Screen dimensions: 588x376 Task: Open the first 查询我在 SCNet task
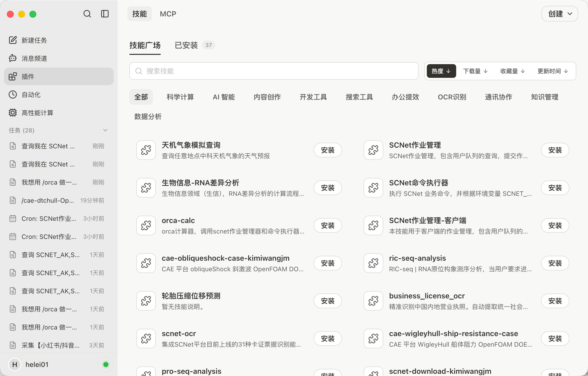coord(59,146)
